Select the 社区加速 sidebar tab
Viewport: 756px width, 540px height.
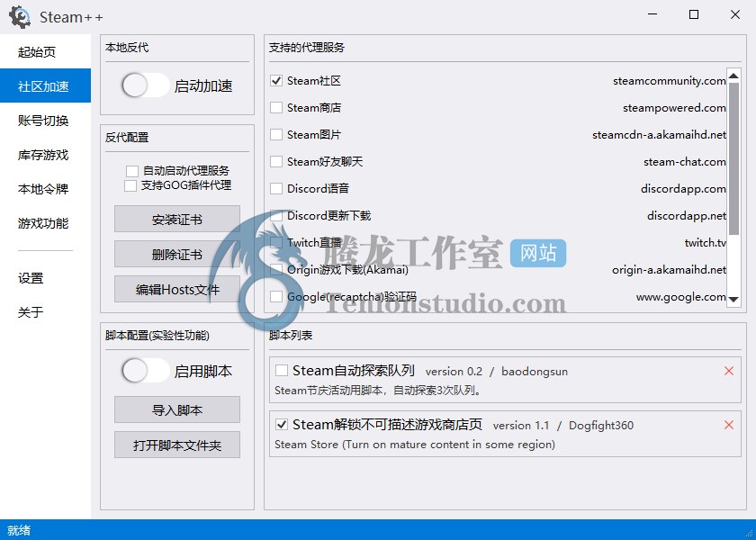click(45, 85)
